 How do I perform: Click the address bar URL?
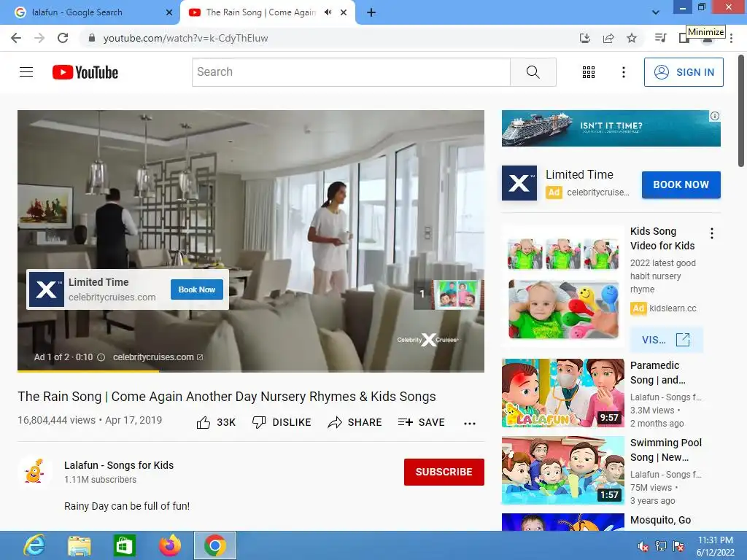coord(185,38)
